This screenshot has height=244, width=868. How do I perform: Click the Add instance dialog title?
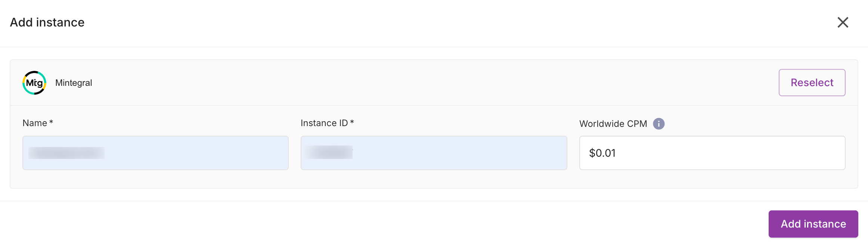pos(47,22)
